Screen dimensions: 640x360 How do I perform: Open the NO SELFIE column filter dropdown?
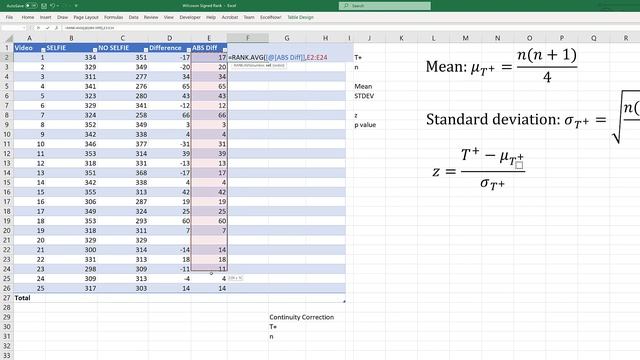coord(146,49)
